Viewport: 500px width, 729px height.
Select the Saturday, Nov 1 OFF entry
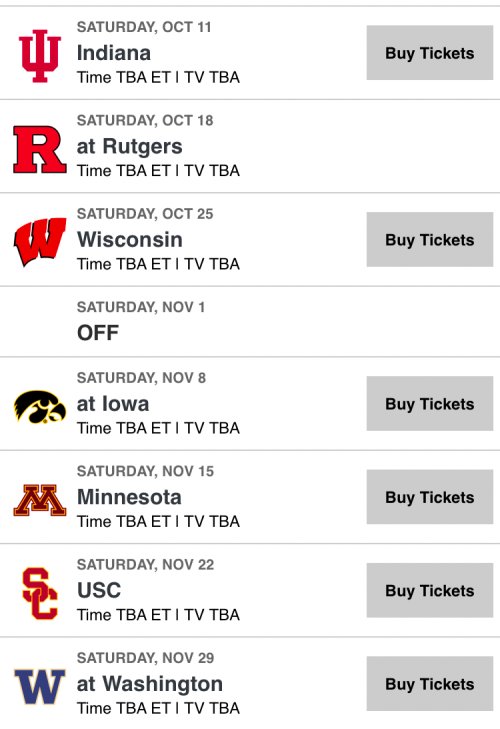click(x=250, y=322)
